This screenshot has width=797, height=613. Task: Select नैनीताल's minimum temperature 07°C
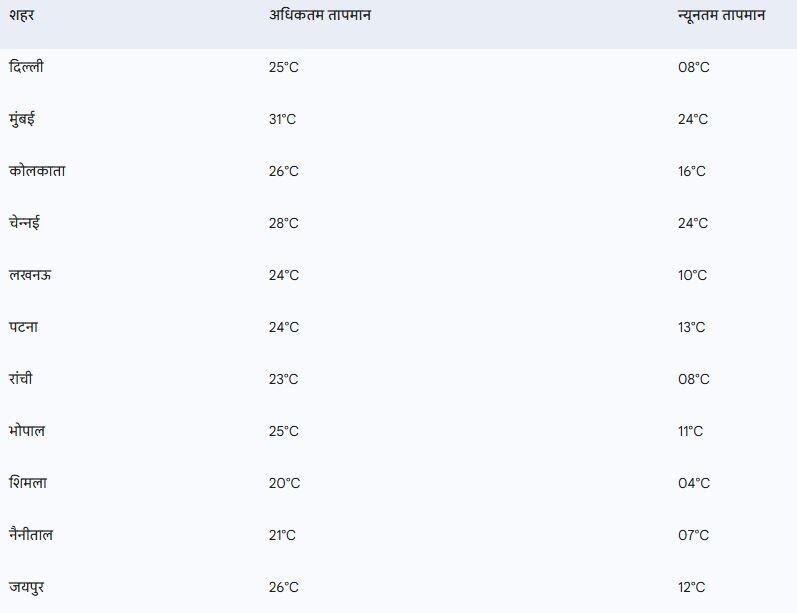693,535
